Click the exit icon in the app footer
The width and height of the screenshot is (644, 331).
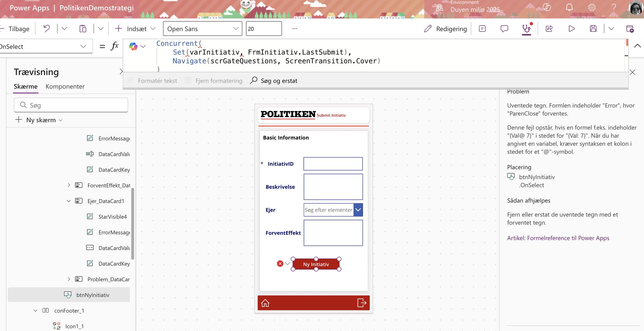[362, 303]
